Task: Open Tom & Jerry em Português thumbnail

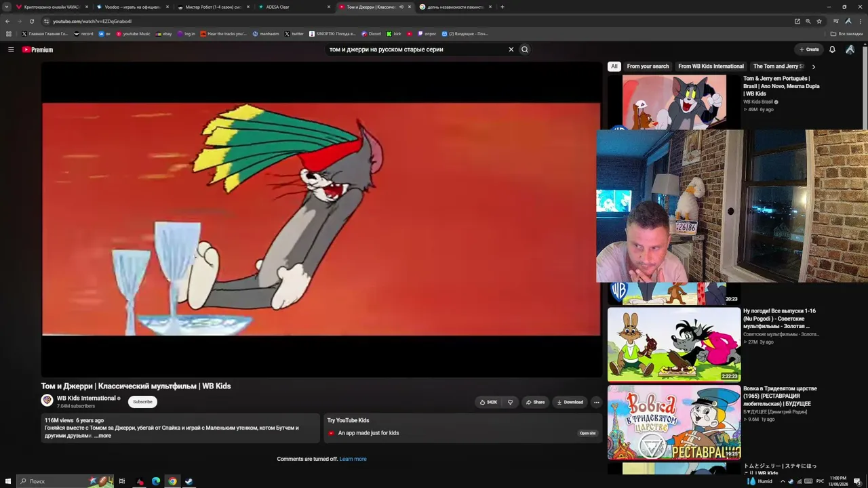Action: [674, 102]
